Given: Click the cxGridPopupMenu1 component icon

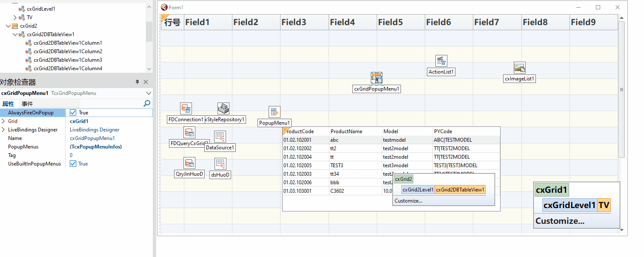Looking at the screenshot, I should coord(377,78).
